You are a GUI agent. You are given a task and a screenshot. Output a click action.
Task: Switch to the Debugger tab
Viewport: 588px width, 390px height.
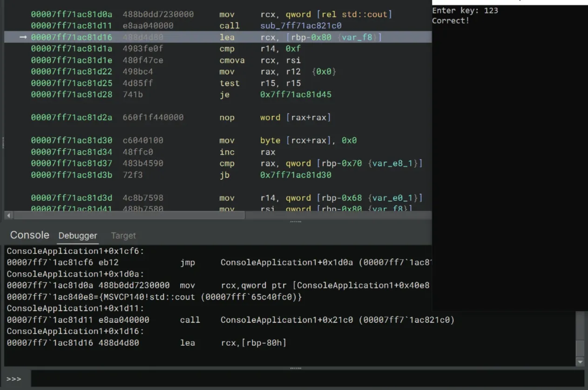78,236
